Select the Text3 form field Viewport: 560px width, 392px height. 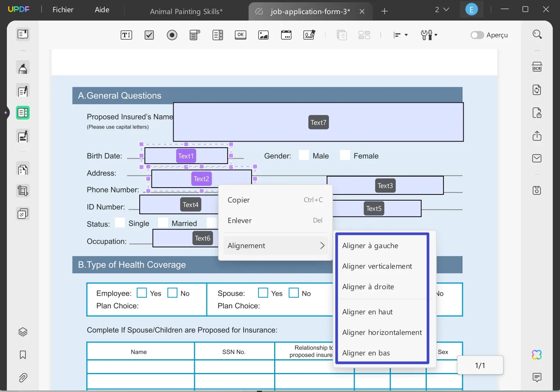click(385, 185)
